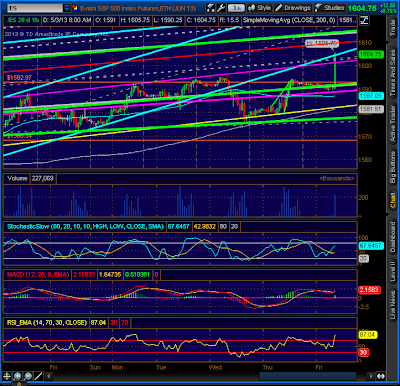Click the scroll left arrow on time axis

(49, 376)
